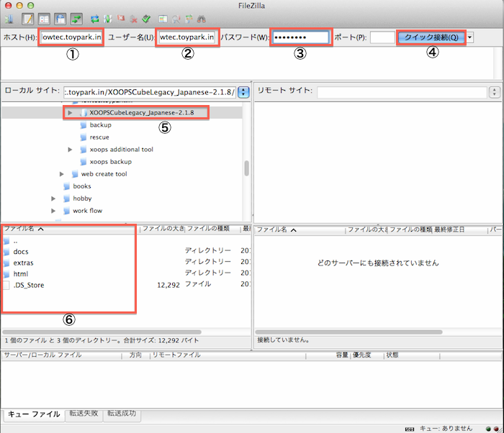The image size is (504, 433).
Task: Select the web create tool folder
Action: coord(104,174)
